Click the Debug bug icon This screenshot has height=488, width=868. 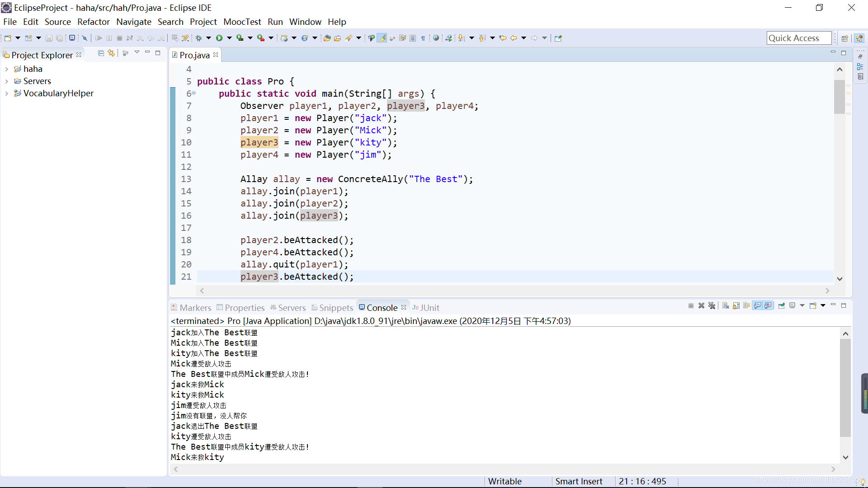pos(198,38)
